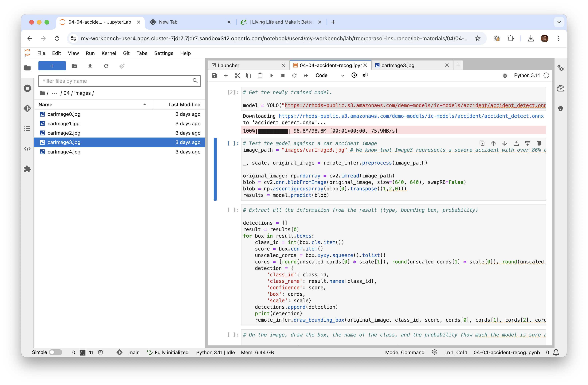Enable the debugger bug icon in the toolbar
The height and width of the screenshot is (385, 588).
tap(505, 75)
